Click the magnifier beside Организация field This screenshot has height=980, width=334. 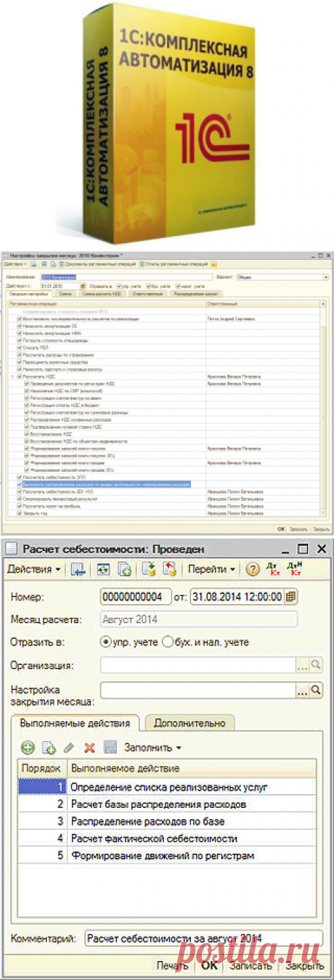(317, 664)
